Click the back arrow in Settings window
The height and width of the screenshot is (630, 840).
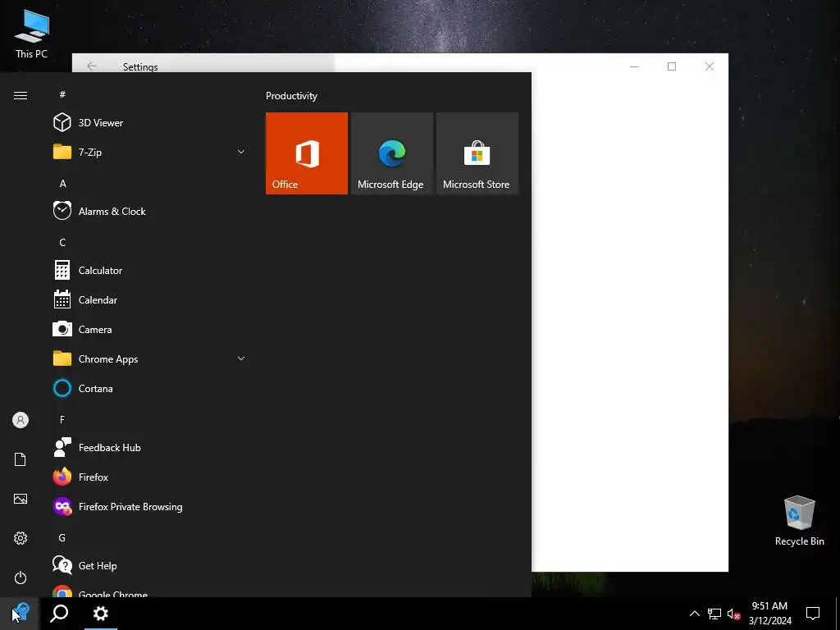click(x=92, y=66)
